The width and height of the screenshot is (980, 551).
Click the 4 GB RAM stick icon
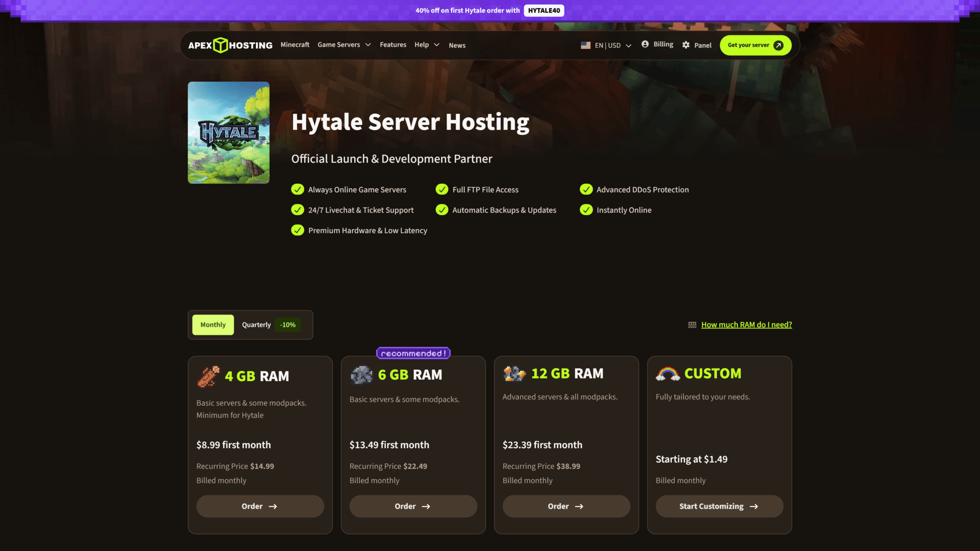pos(208,377)
